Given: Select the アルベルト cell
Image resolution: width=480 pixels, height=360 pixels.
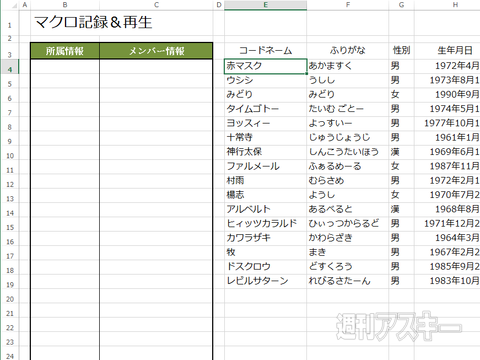Looking at the screenshot, I should click(265, 209).
